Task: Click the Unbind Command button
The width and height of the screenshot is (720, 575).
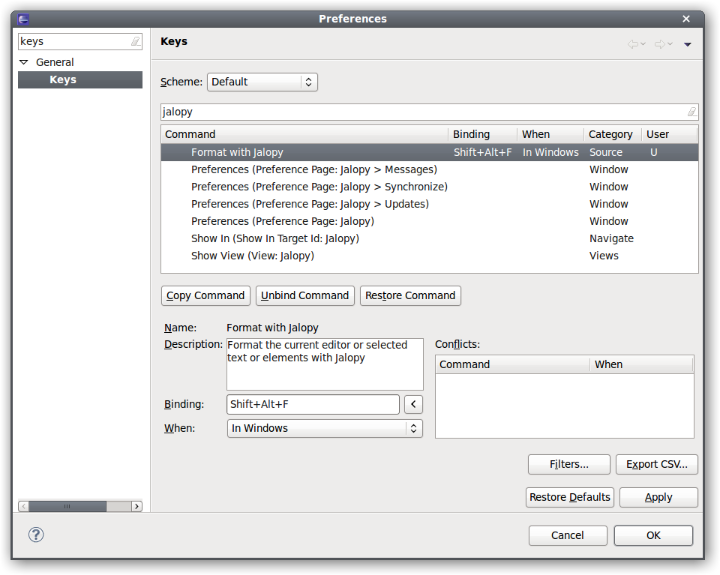Action: (x=305, y=295)
